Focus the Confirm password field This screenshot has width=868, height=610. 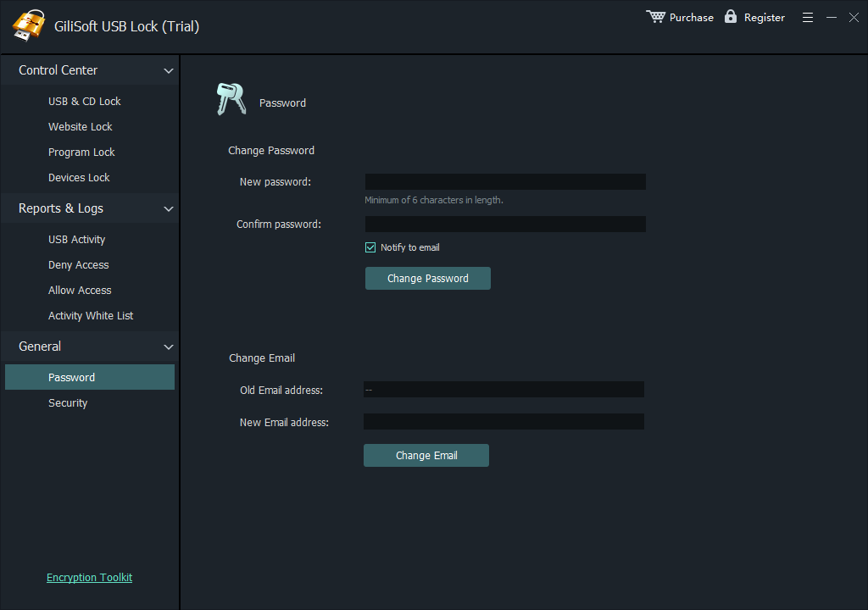tap(505, 225)
